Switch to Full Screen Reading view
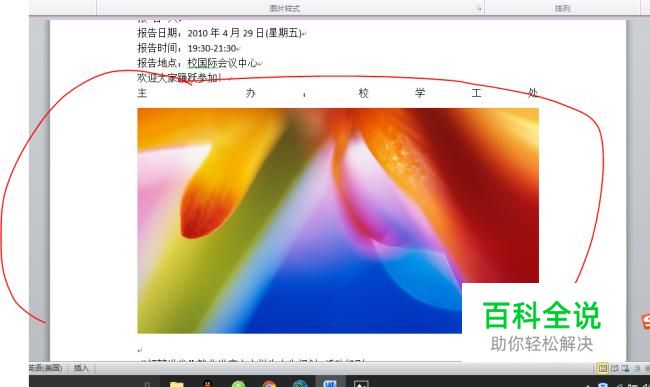The height and width of the screenshot is (387, 650). pyautogui.click(x=615, y=368)
